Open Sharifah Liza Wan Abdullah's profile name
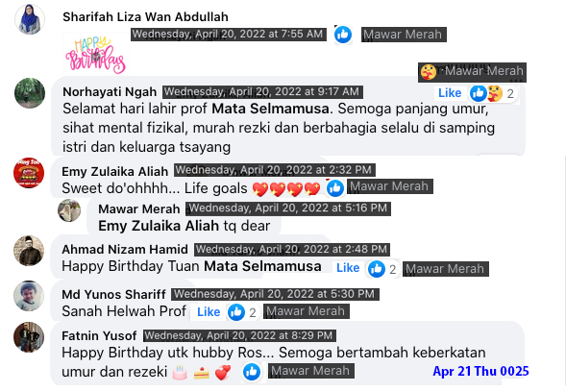 click(x=145, y=17)
